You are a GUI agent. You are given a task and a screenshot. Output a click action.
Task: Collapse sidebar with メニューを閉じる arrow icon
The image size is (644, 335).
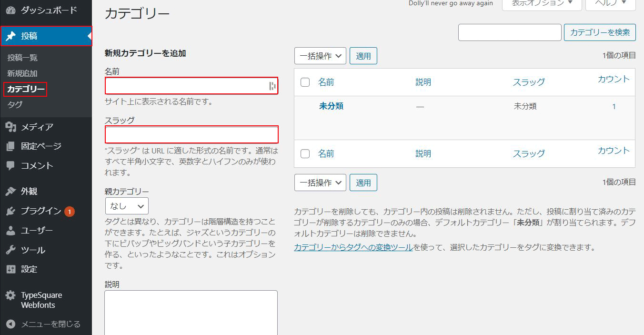pyautogui.click(x=10, y=324)
